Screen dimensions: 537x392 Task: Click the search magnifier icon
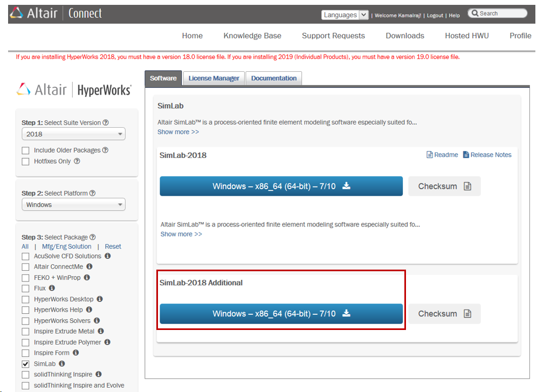(x=474, y=13)
